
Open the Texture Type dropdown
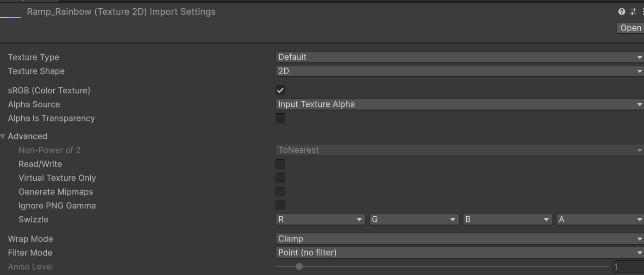pos(459,57)
